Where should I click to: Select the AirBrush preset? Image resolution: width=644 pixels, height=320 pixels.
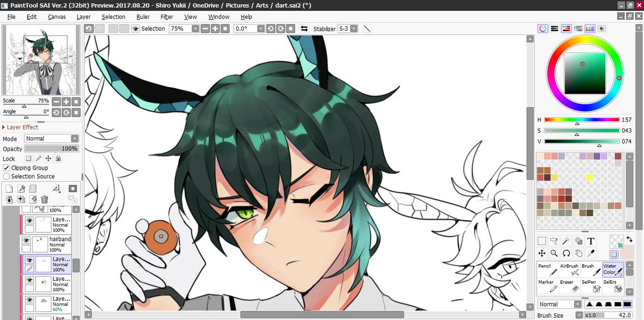pos(569,270)
